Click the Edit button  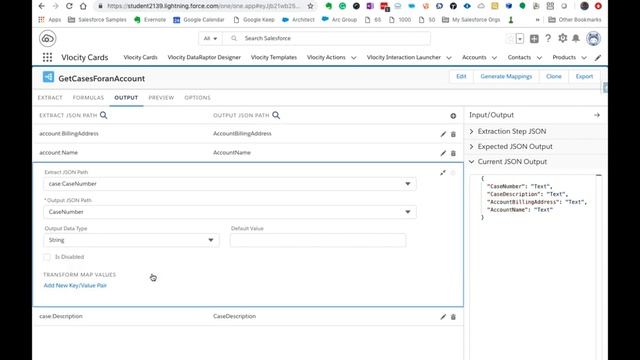(461, 76)
